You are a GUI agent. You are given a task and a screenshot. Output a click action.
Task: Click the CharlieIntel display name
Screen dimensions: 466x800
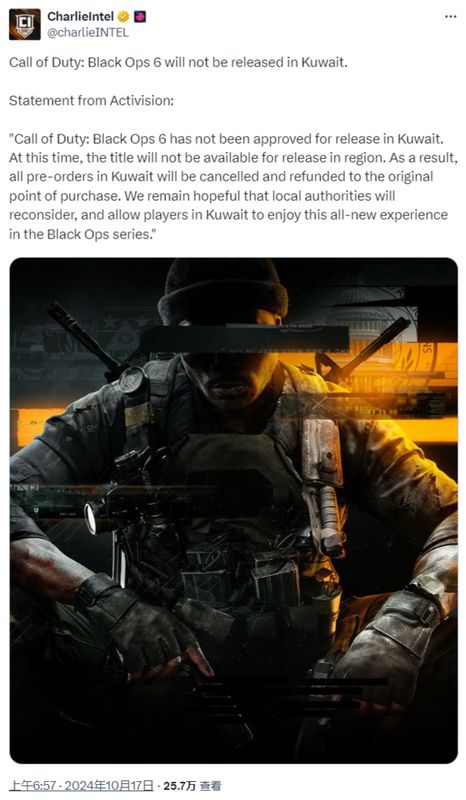81,16
